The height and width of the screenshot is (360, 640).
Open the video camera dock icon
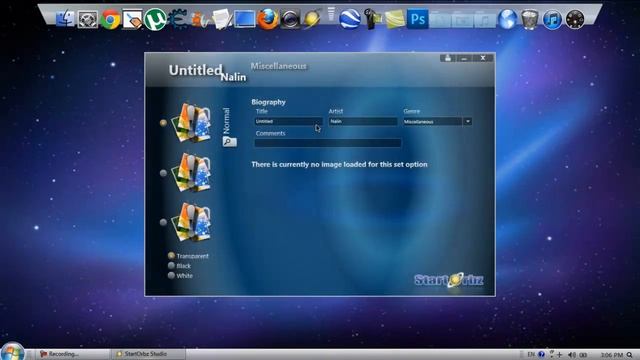click(372, 19)
